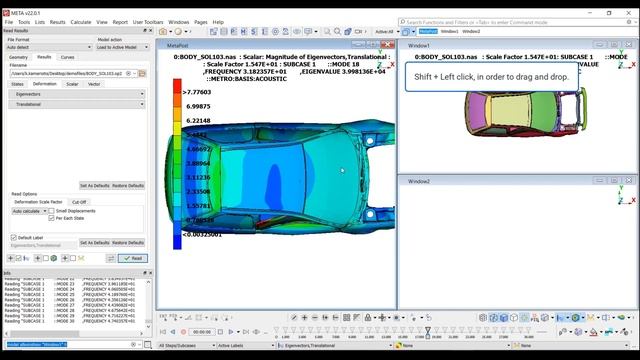Jump to the last animation state
This screenshot has width=640, height=360.
[246, 332]
